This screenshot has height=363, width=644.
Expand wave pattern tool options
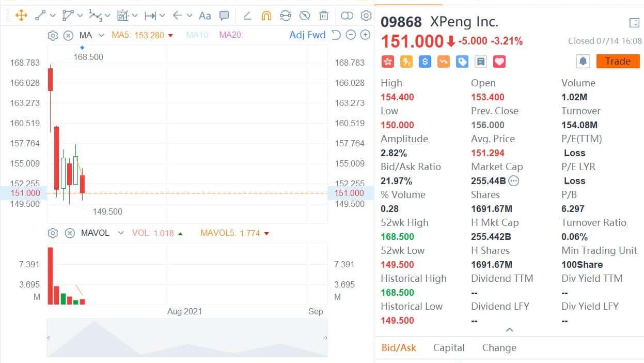[107, 16]
